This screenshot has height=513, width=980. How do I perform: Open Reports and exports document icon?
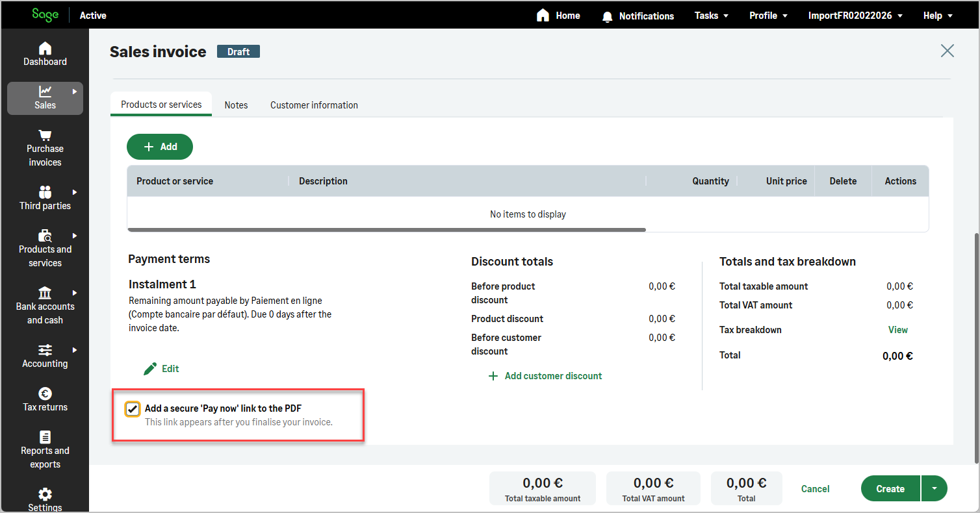(x=45, y=437)
